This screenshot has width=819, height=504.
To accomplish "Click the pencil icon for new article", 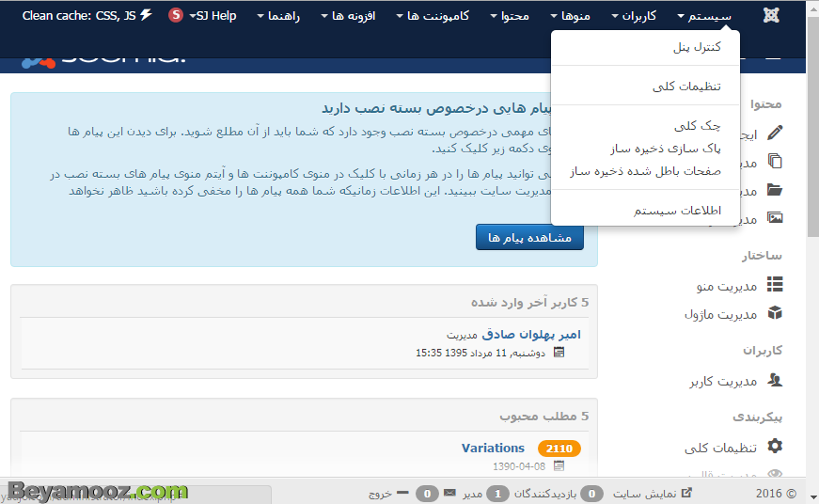I will pos(775,133).
